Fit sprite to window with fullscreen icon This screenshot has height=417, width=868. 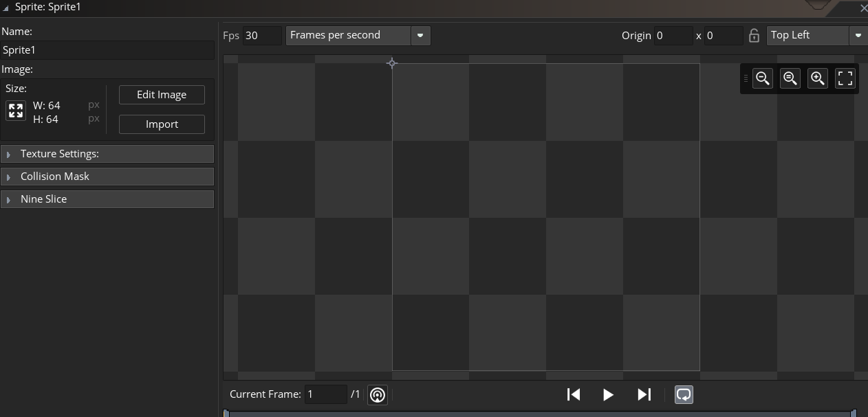point(845,78)
